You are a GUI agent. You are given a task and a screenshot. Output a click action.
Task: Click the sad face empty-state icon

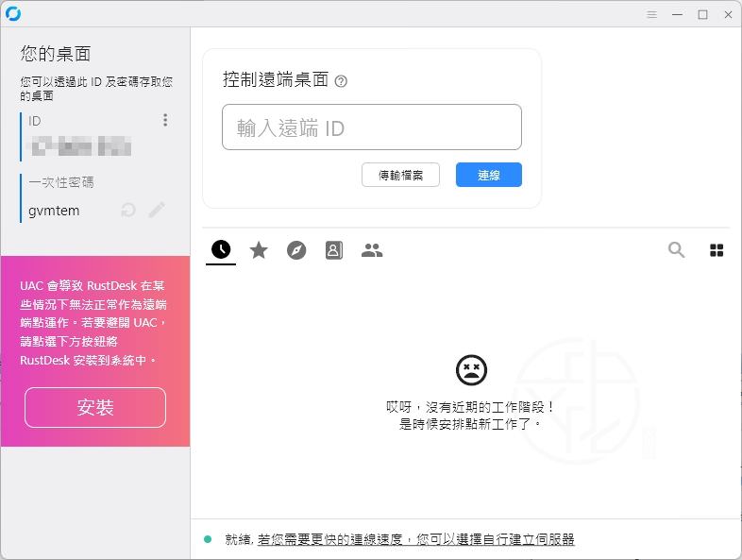471,369
